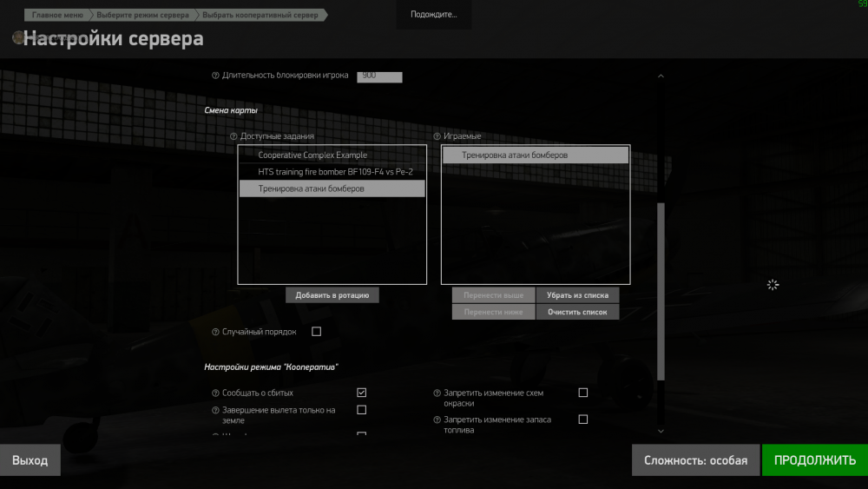Click the loading spinner indicator
The width and height of the screenshot is (868, 489).
(x=773, y=285)
